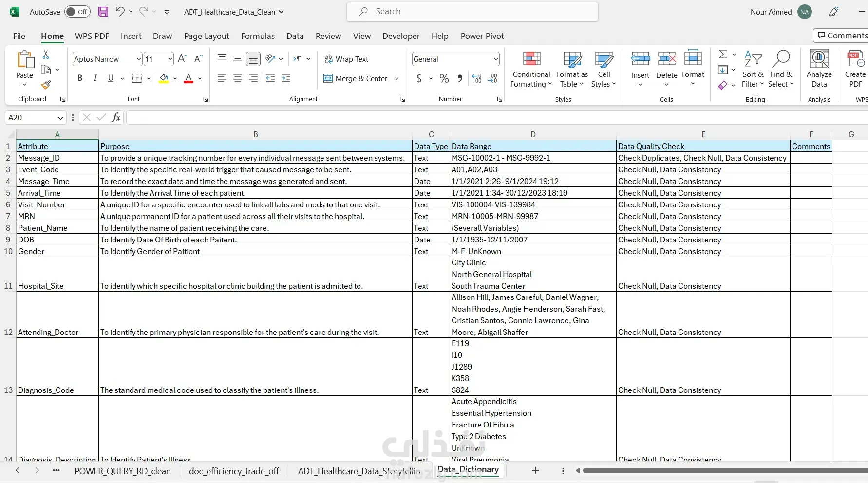
Task: Expand the Aptos Narrow font dropdown
Action: [138, 59]
